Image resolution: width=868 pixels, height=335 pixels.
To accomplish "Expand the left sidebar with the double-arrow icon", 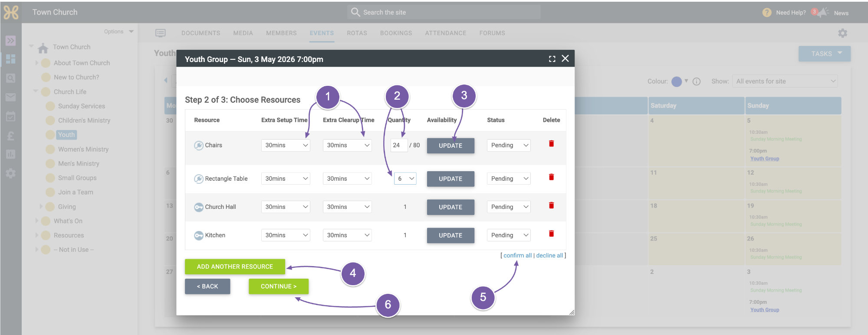I will 10,41.
